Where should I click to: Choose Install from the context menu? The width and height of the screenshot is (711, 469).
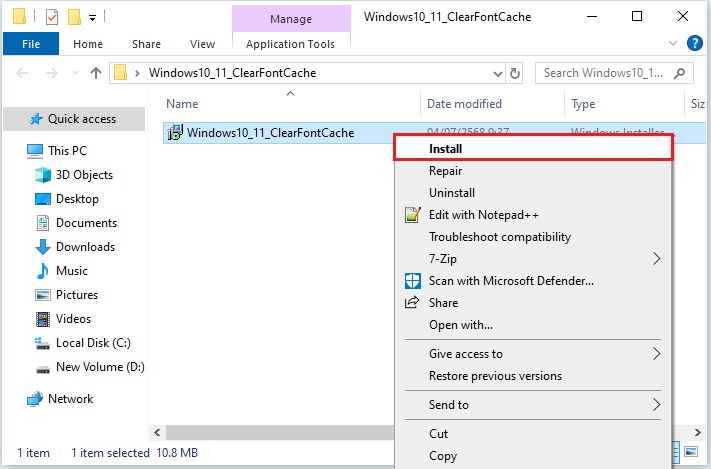pos(445,148)
